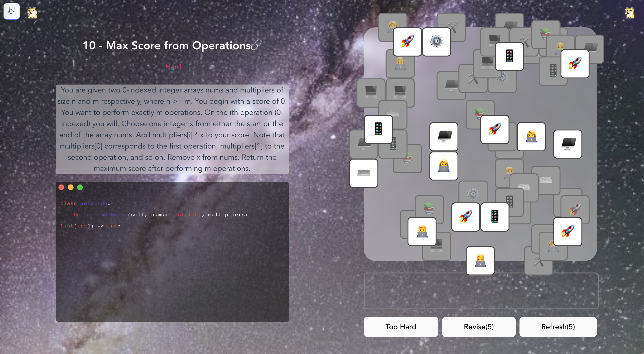The height and width of the screenshot is (354, 644).
Task: Click the Hard difficulty label
Action: [173, 67]
